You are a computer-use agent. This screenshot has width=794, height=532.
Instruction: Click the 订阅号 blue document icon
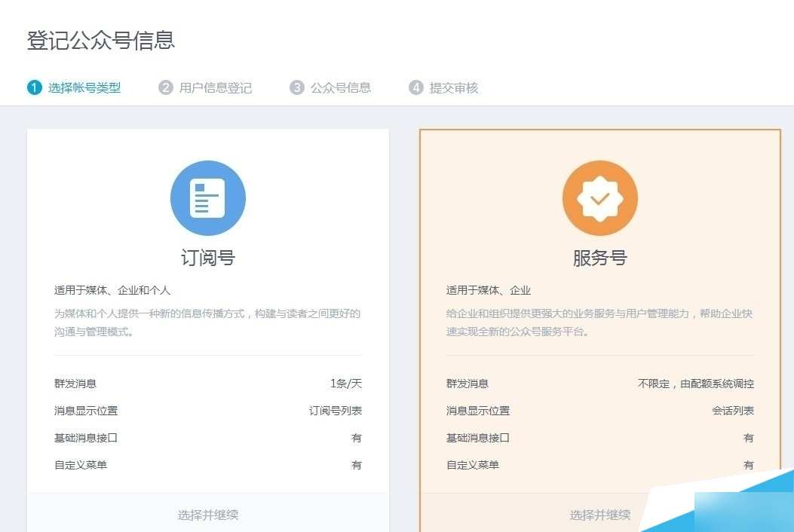207,197
